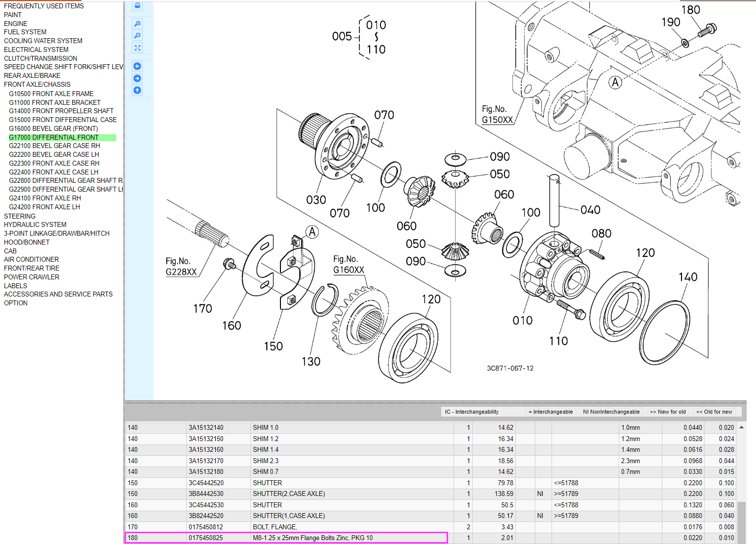Click callout 140 in the diagram
The image size is (756, 544).
pos(687,277)
